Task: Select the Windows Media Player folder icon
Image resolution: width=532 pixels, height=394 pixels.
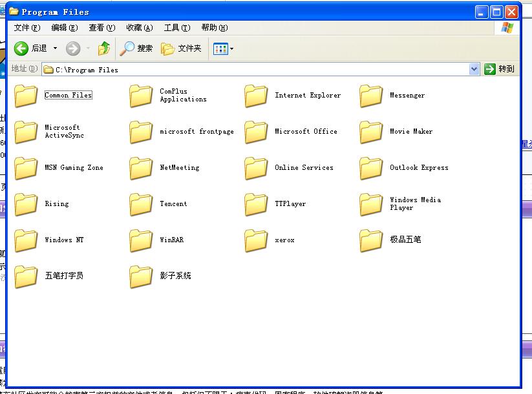Action: click(371, 205)
